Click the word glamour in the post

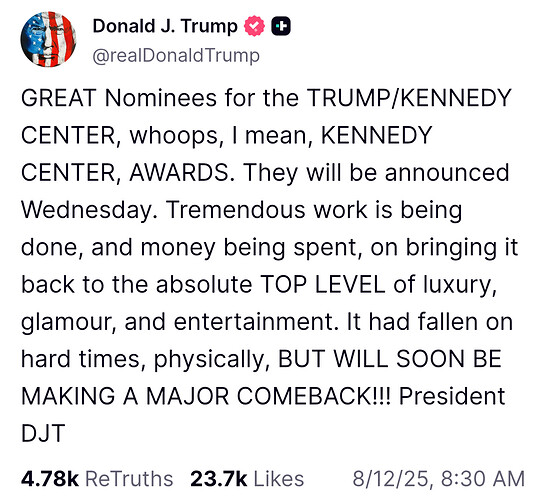(x=65, y=322)
